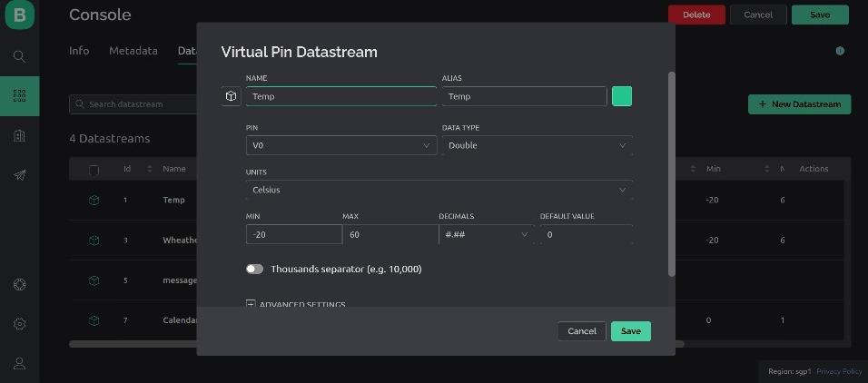868x383 pixels.
Task: Click the green datastream color swatch
Action: tap(622, 96)
